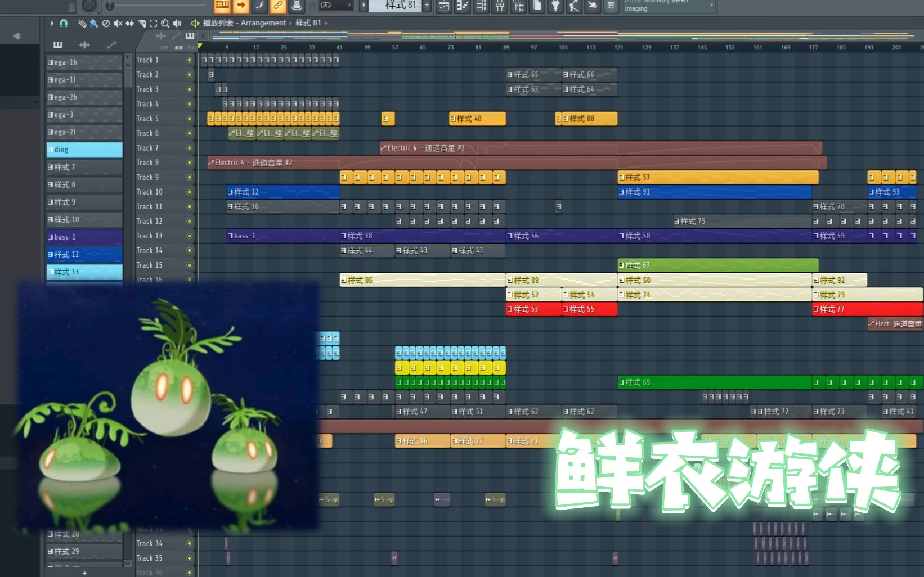
Task: Toggle mute on Track 11
Action: [189, 206]
